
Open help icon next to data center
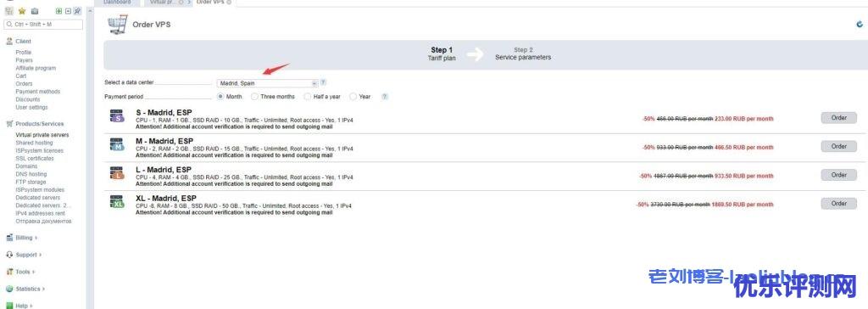(x=323, y=82)
